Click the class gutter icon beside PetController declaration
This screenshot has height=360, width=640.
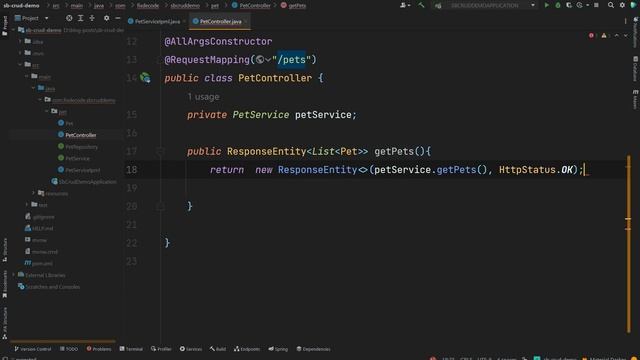pos(145,78)
